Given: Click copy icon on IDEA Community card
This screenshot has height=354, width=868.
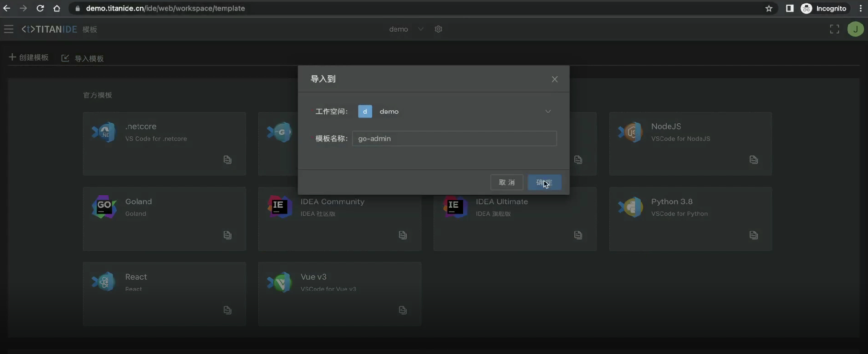Looking at the screenshot, I should point(403,235).
